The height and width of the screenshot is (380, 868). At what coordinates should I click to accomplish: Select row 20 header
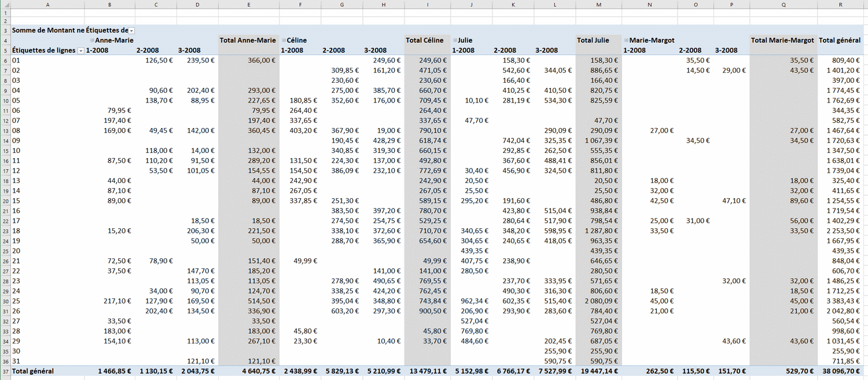5,200
